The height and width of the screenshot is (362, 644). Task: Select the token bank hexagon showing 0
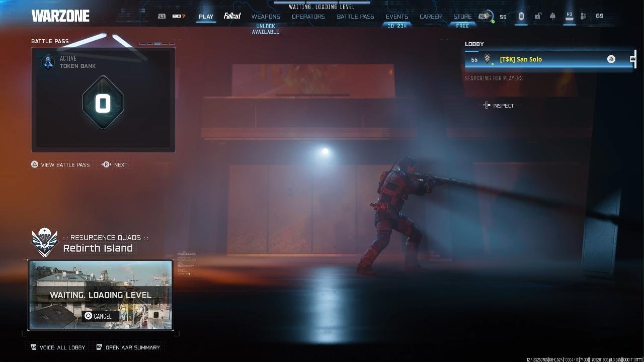pos(103,103)
